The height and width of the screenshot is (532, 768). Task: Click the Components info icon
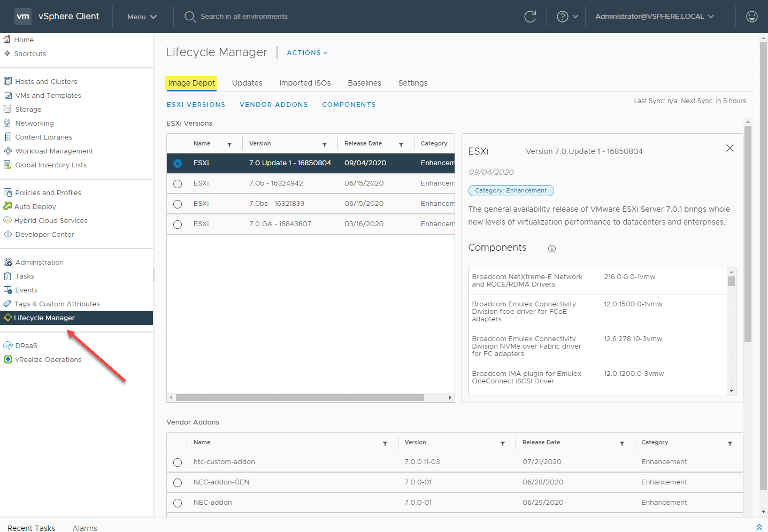tap(552, 249)
